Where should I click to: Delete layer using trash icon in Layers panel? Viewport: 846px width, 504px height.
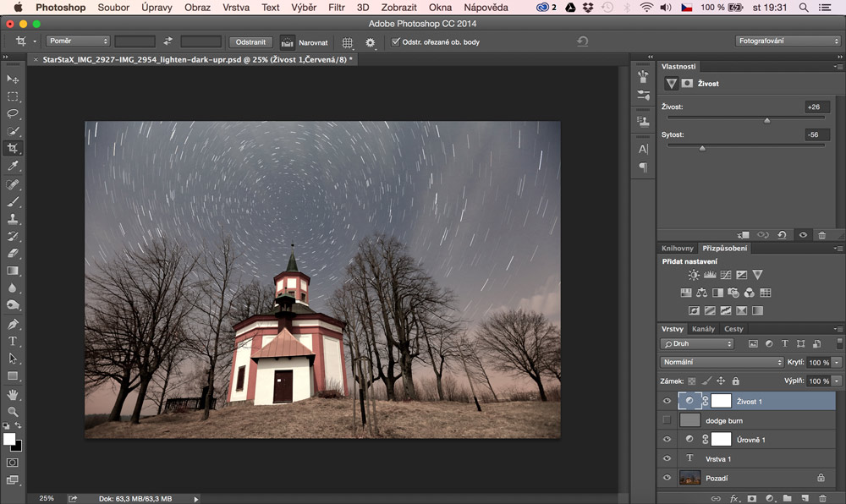[822, 498]
